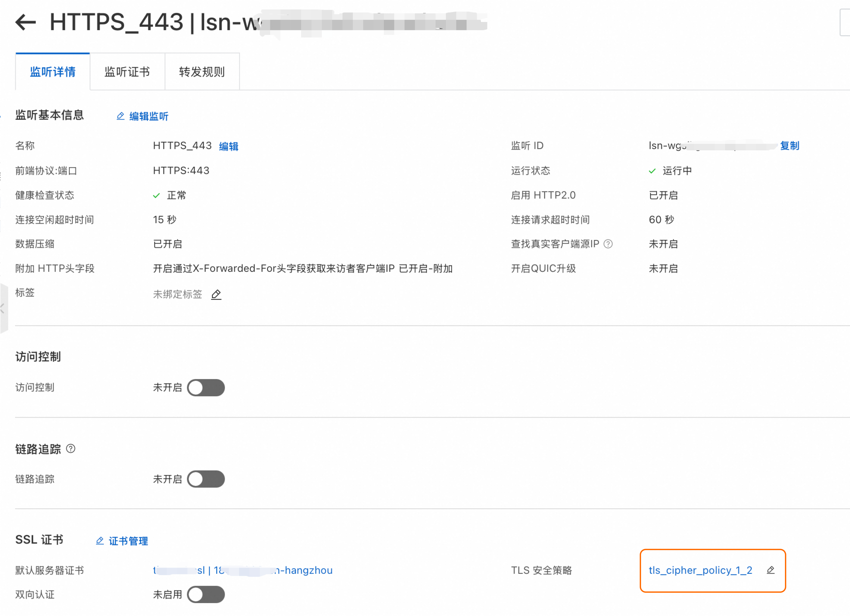This screenshot has height=616, width=850.
Task: Expand the collapsed left sidebar handle
Action: click(3, 309)
